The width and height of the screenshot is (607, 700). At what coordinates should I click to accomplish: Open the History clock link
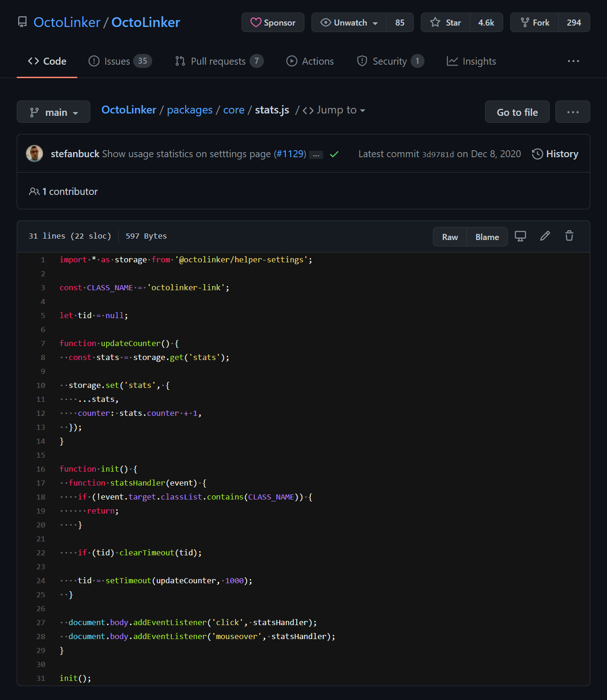(555, 154)
